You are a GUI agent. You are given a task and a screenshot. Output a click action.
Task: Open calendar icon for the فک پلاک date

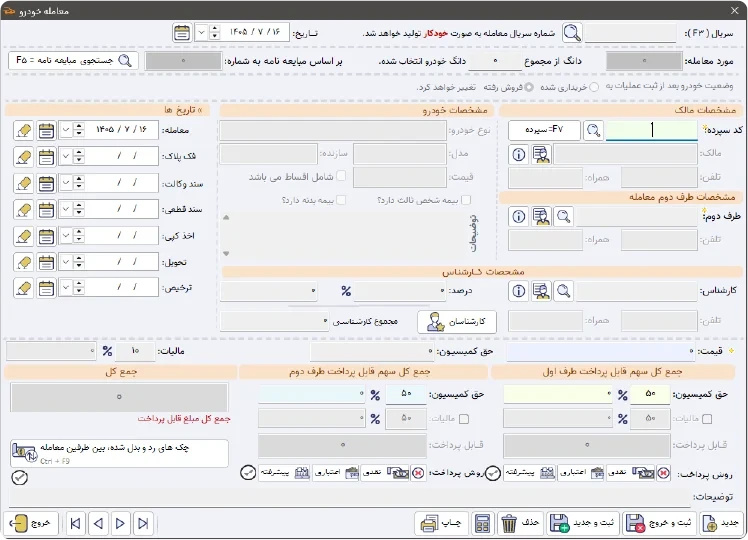point(46,157)
